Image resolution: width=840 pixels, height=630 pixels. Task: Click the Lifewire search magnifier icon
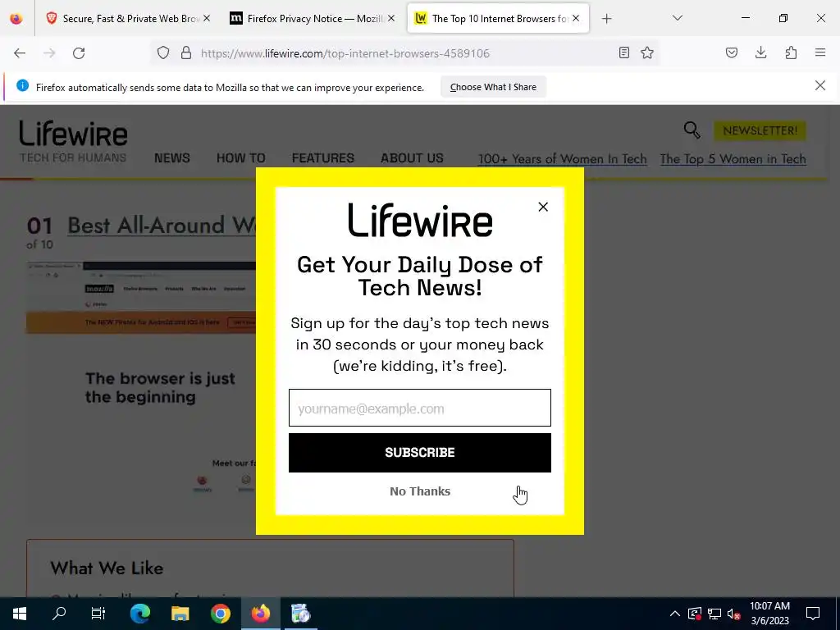tap(692, 130)
